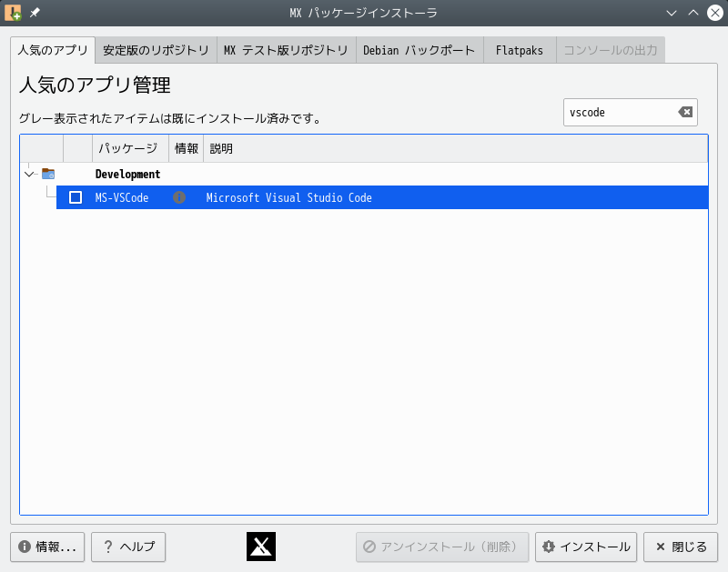Viewport: 728px width, 572px height.
Task: Click the 情報... button
Action: (x=47, y=547)
